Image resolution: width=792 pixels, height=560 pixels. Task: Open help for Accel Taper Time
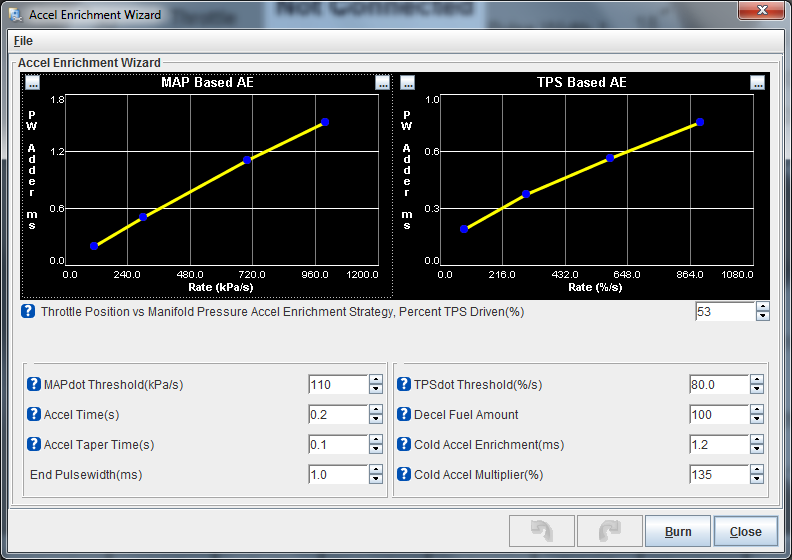(x=34, y=445)
